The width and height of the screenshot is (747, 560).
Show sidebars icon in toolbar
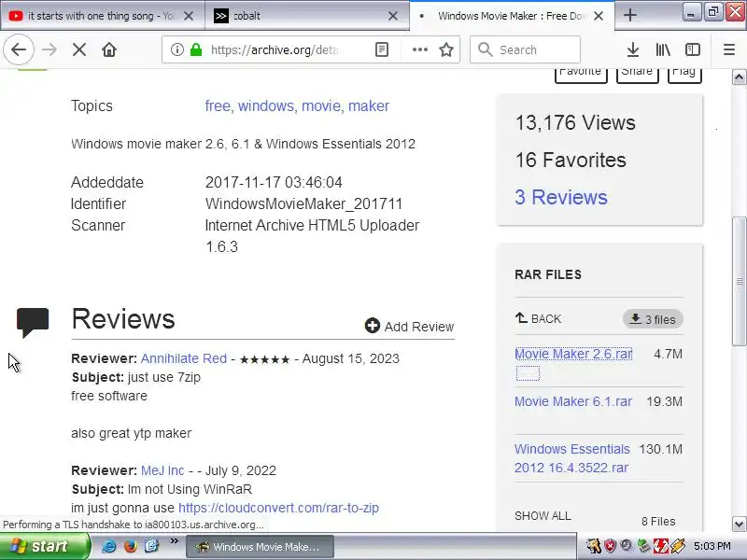point(693,49)
